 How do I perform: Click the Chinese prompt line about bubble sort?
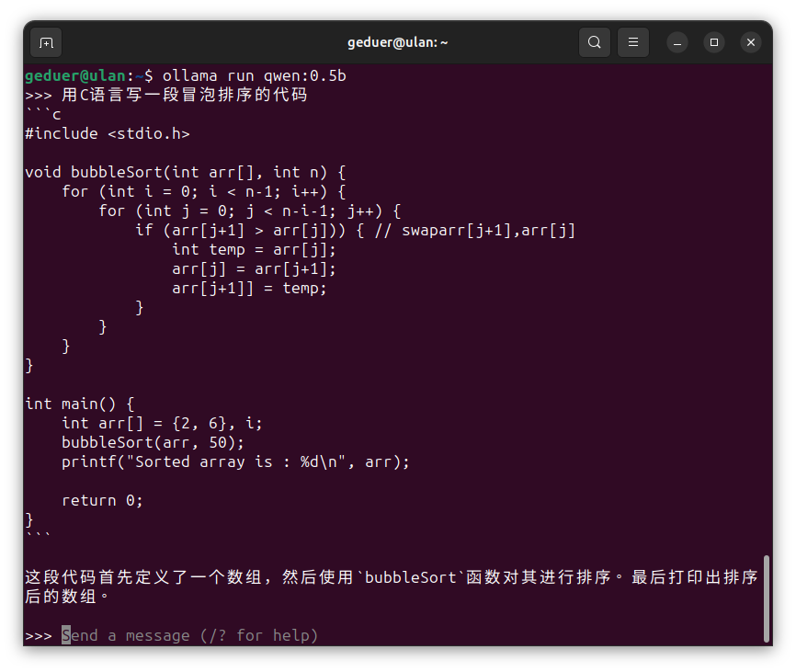[184, 95]
